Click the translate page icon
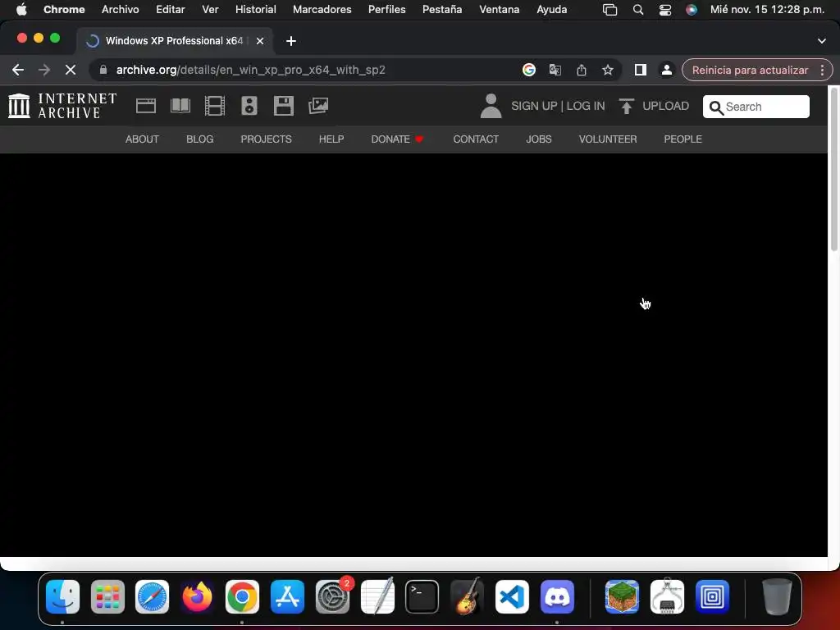 555,70
